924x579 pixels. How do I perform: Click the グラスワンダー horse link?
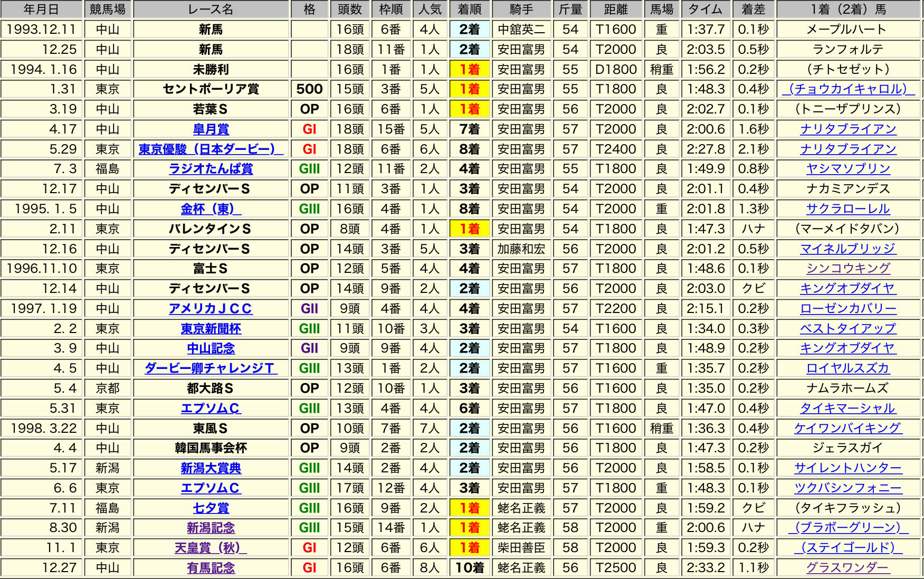847,568
